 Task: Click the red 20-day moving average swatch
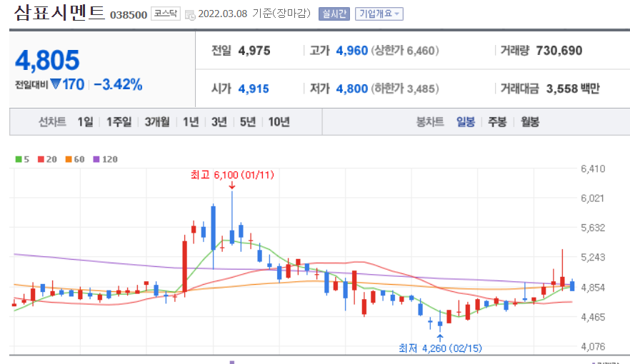41,159
